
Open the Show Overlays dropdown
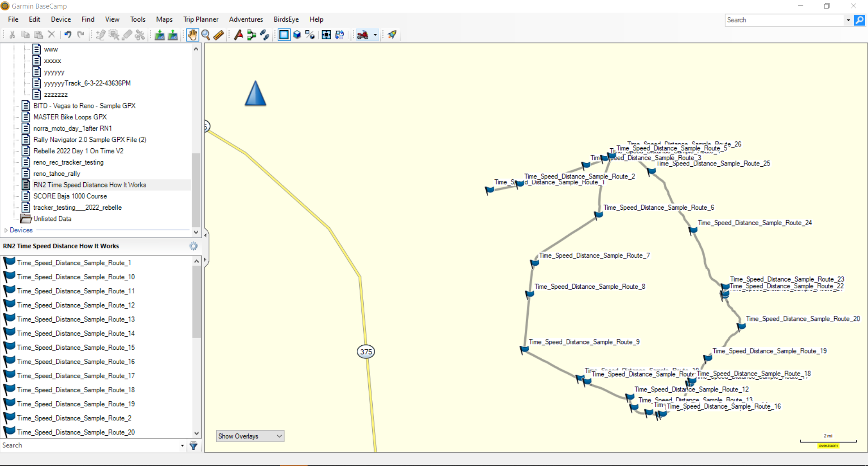tap(250, 436)
